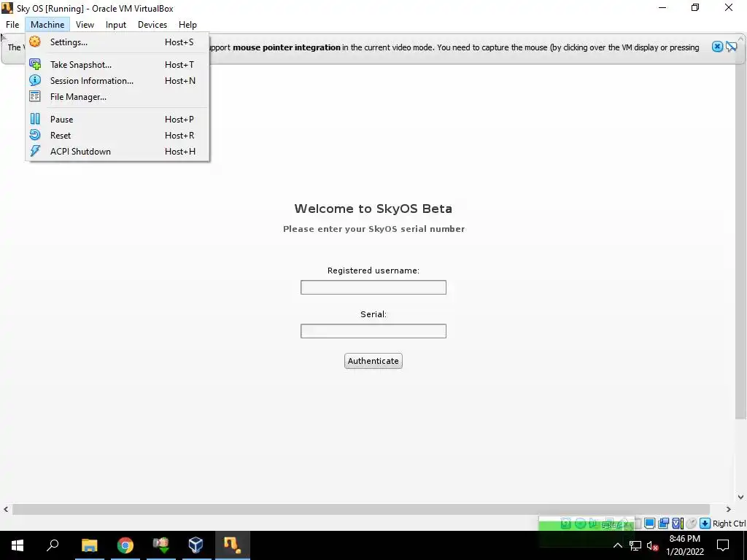The image size is (747, 560).
Task: Click the Sky OS VM taskbar icon
Action: 233,545
